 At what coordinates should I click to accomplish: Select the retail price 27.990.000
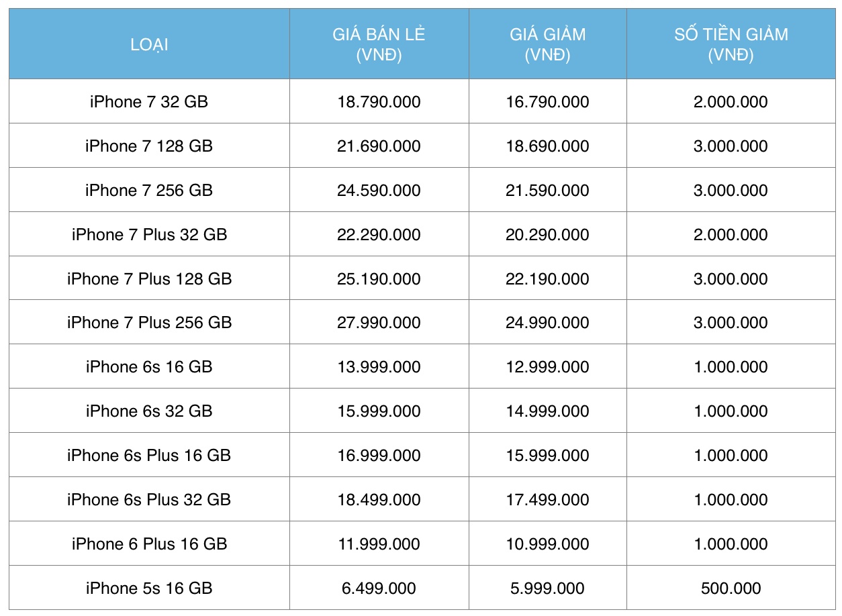pos(379,323)
